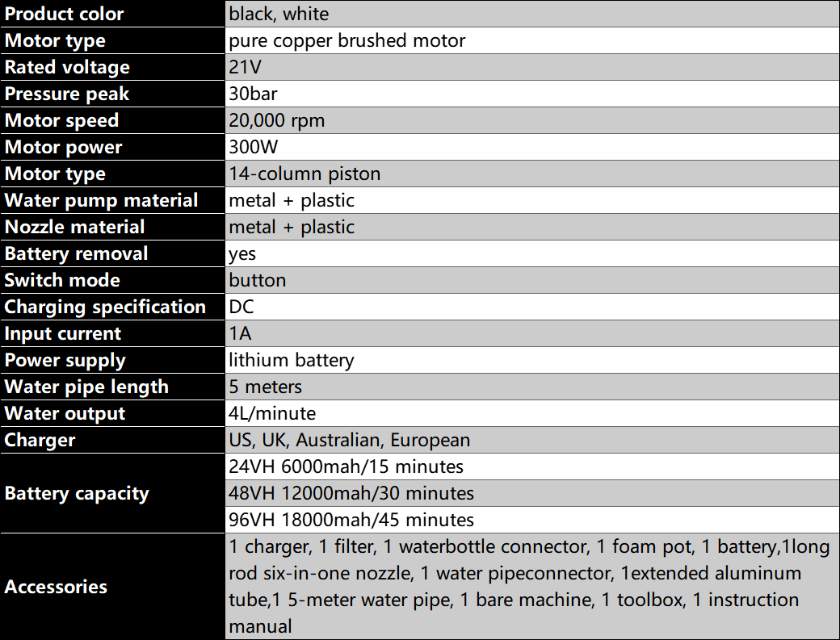This screenshot has width=840, height=640.
Task: Select the "Accessories" label cell
Action: [x=56, y=587]
